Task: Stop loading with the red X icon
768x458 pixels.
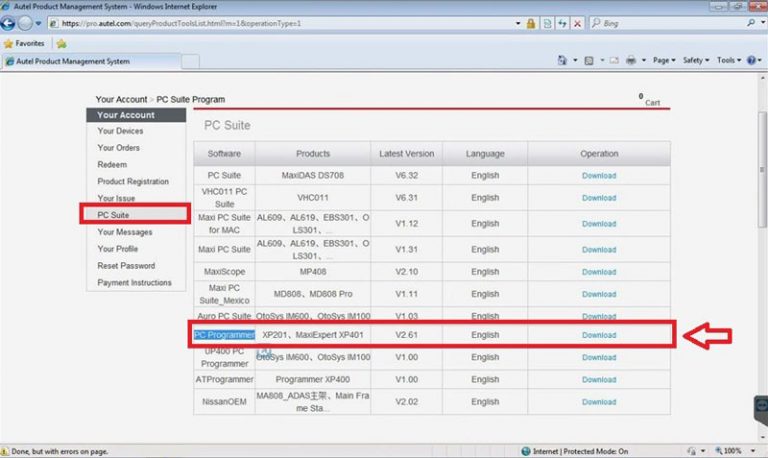Action: point(577,24)
